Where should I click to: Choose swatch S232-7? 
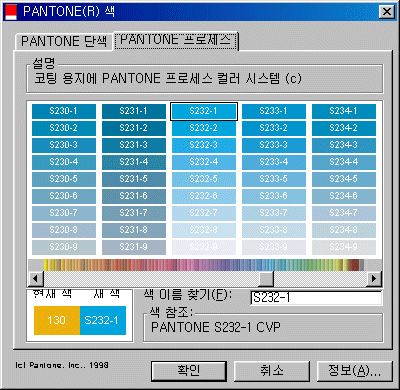[x=204, y=213]
